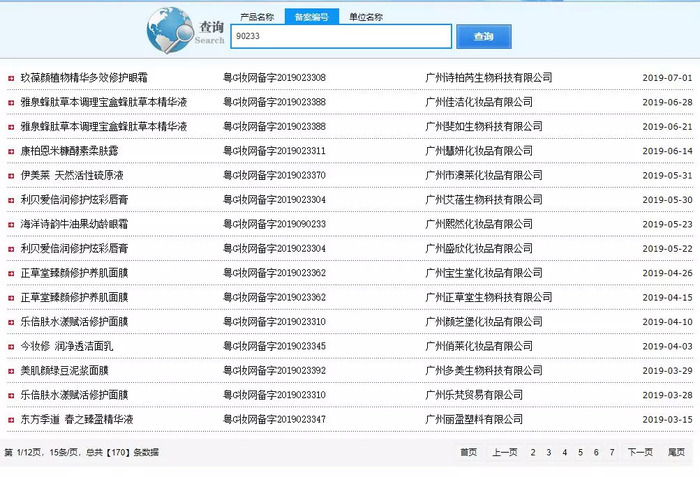Go to results page 3

tap(549, 452)
